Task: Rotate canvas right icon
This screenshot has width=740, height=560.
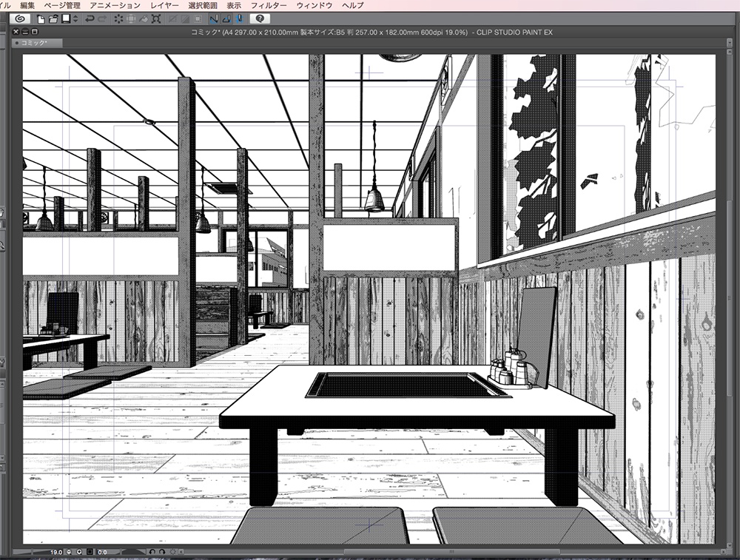Action: [162, 552]
